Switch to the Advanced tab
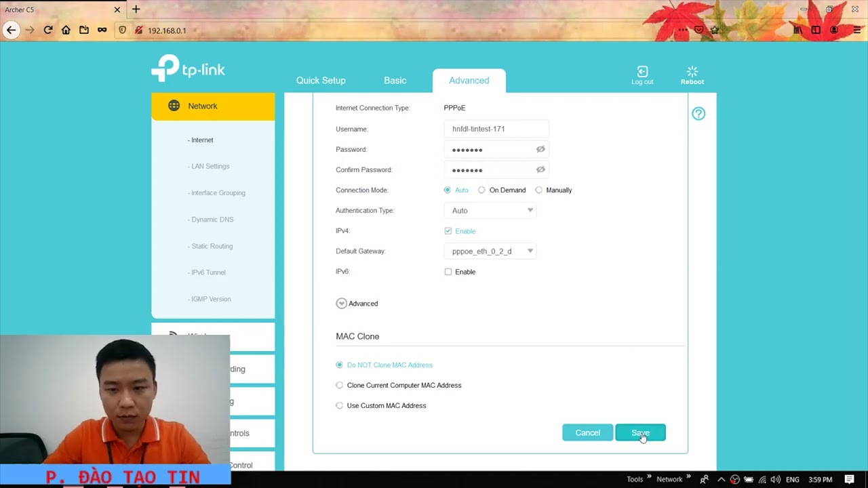Viewport: 868px width, 488px height. pos(469,80)
